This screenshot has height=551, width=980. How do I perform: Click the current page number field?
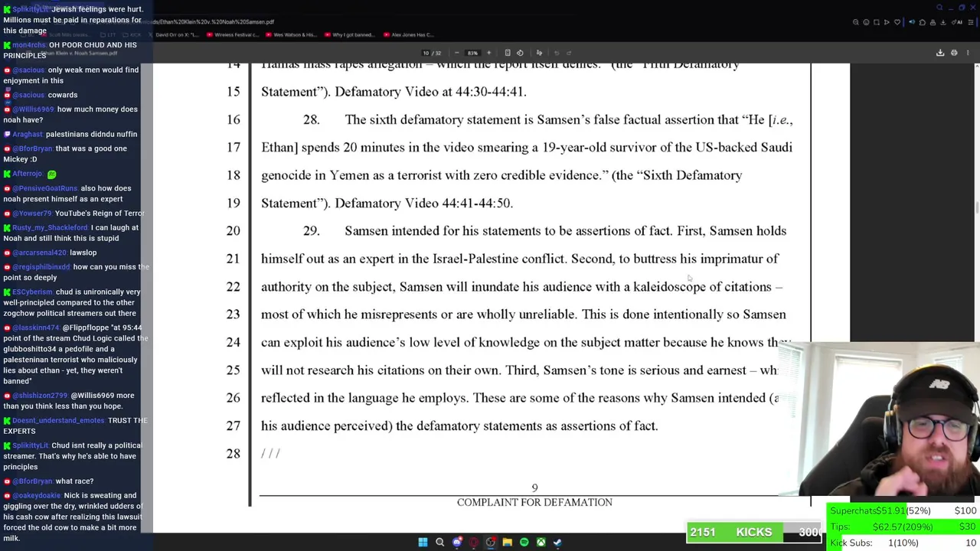click(426, 53)
